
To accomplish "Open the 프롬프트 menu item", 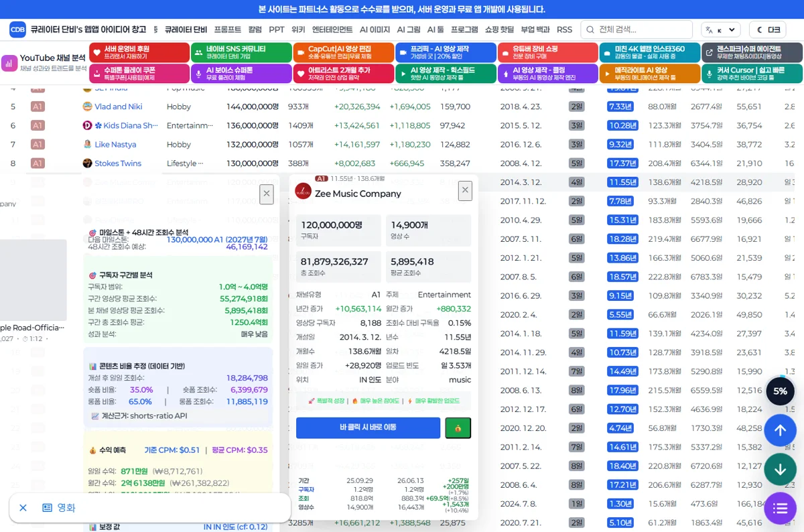I will [x=228, y=29].
